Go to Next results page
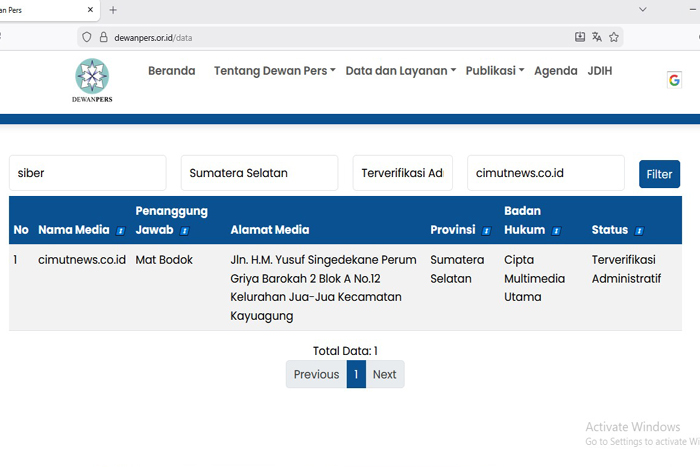700x467 pixels. coord(384,374)
